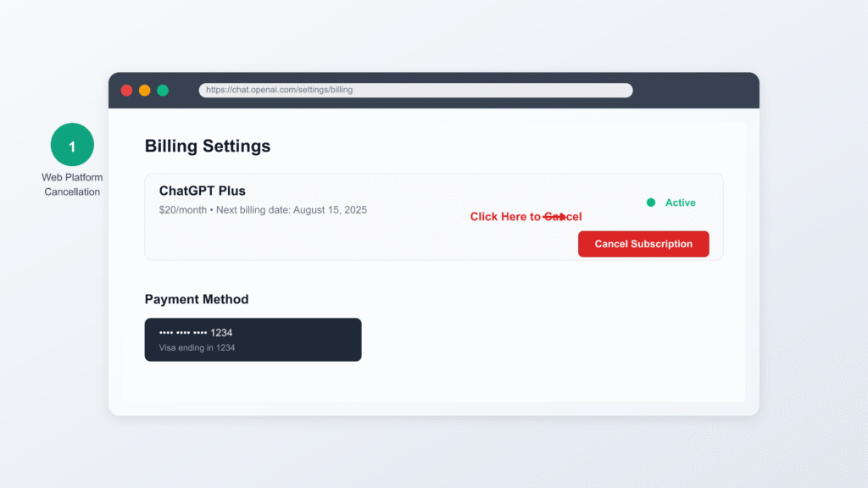Screen dimensions: 868x488
Task: Click the red arrow pointing toward Cancel
Action: 554,217
